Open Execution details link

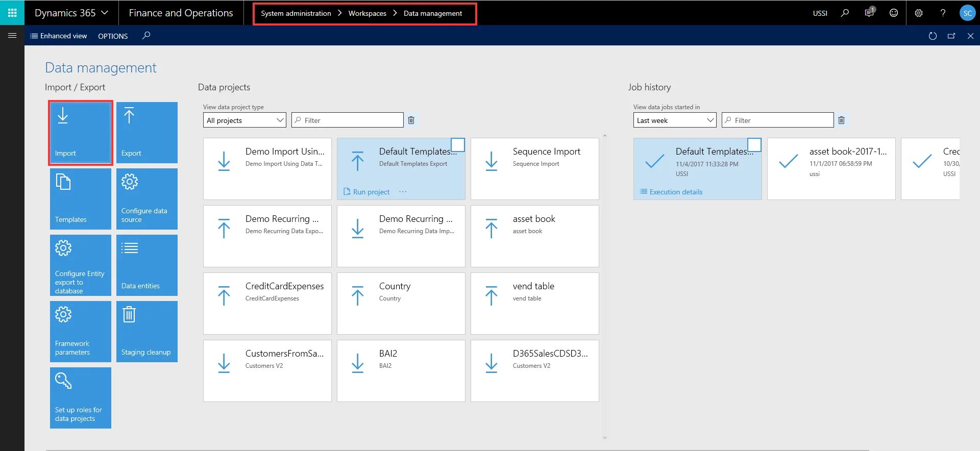(x=671, y=192)
